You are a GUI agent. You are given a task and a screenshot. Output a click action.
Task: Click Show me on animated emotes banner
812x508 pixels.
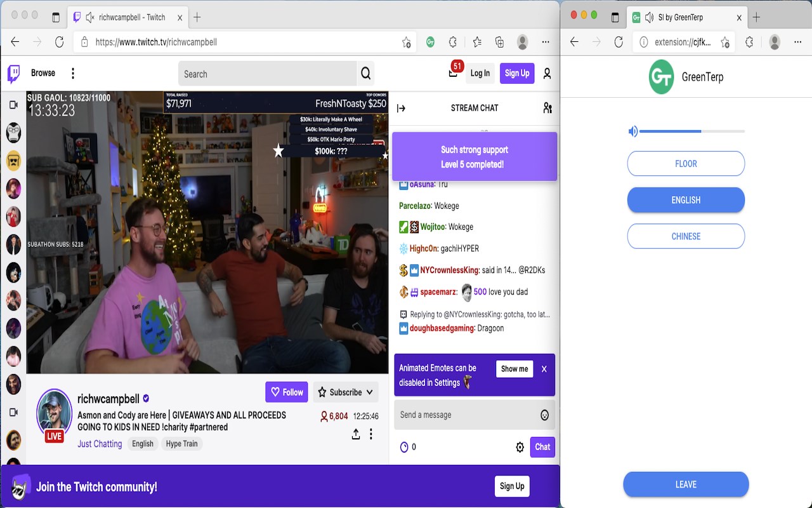tap(514, 369)
